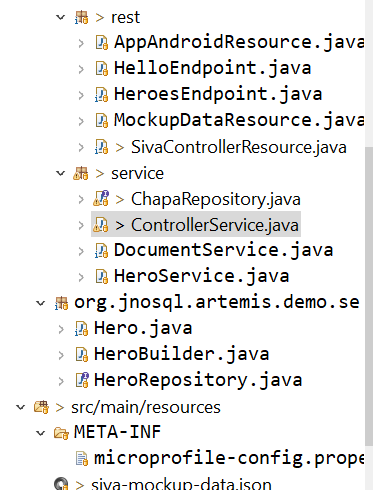Collapse the rest package node

click(61, 17)
